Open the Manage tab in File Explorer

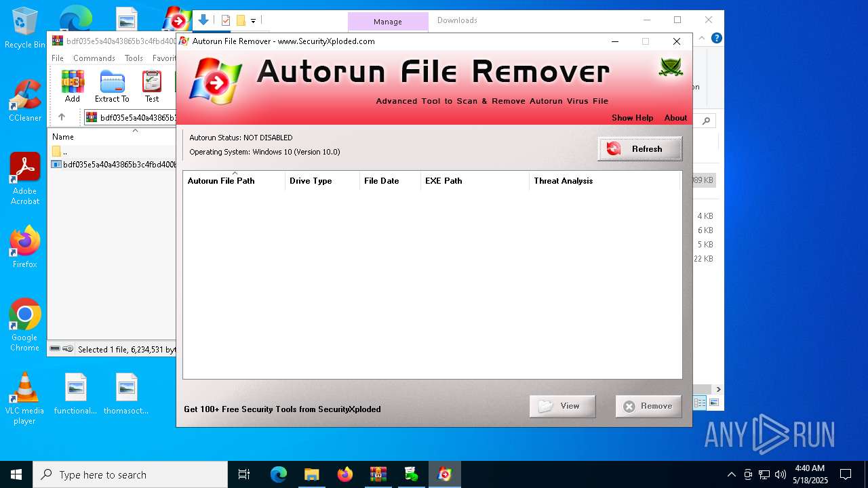388,22
